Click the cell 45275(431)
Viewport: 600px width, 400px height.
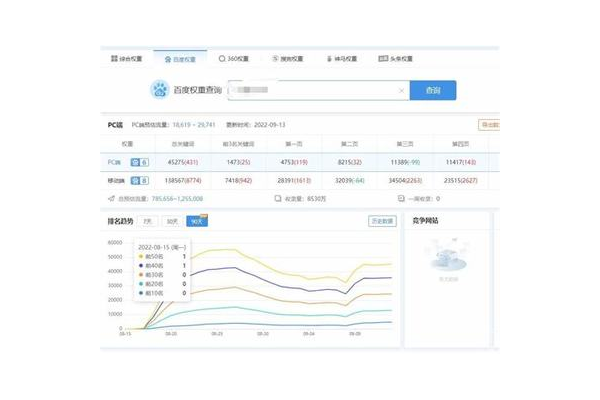tap(183, 162)
